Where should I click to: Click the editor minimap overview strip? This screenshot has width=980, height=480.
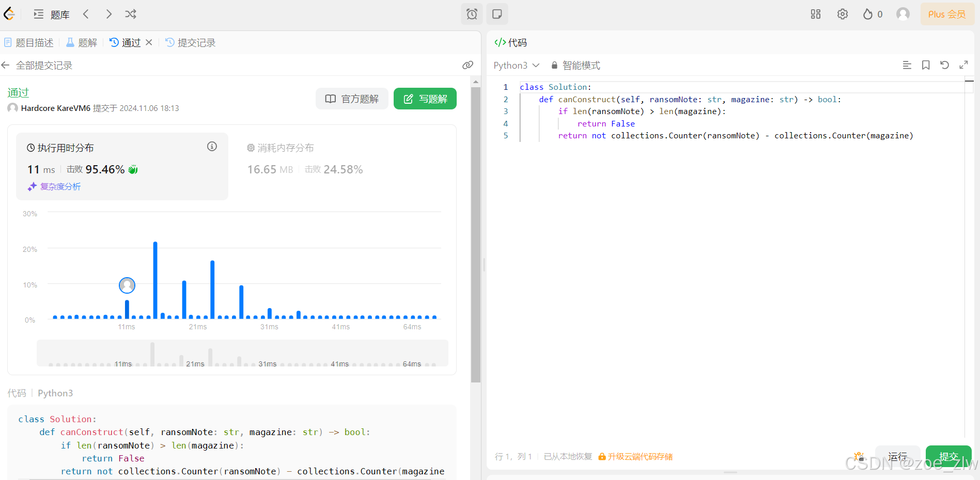pos(970,258)
